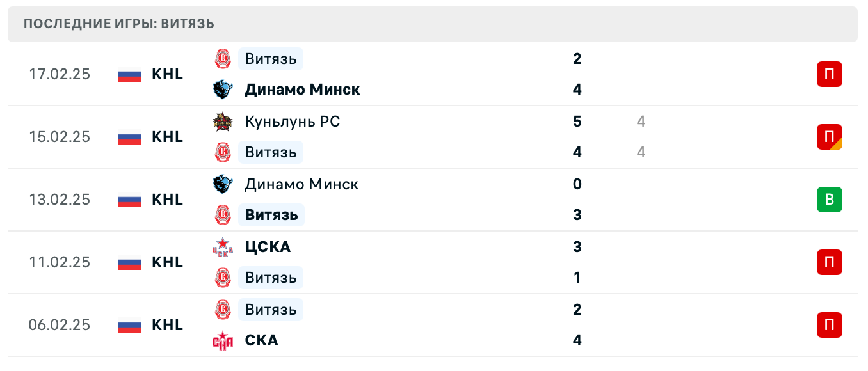This screenshot has width=868, height=371.
Task: Click the 15.02.25 match date
Action: (x=60, y=137)
